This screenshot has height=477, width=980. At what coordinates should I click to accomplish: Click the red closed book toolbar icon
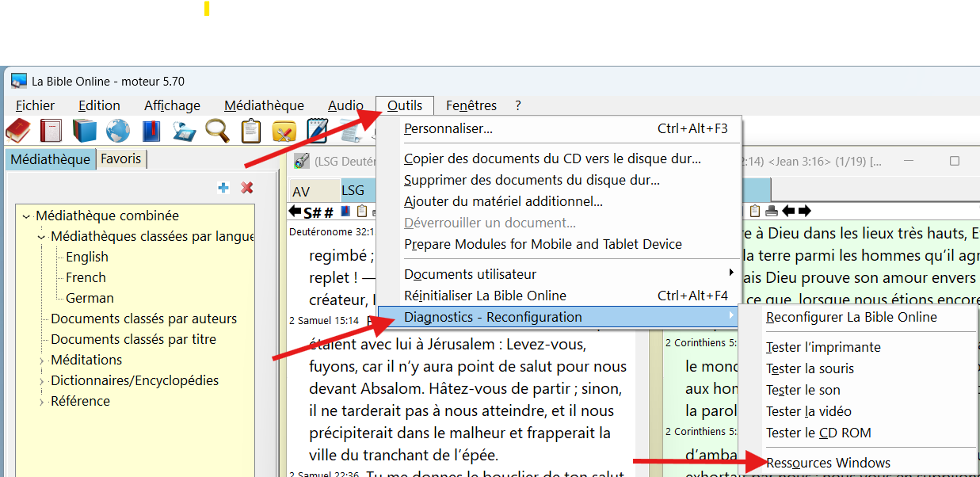(x=51, y=131)
